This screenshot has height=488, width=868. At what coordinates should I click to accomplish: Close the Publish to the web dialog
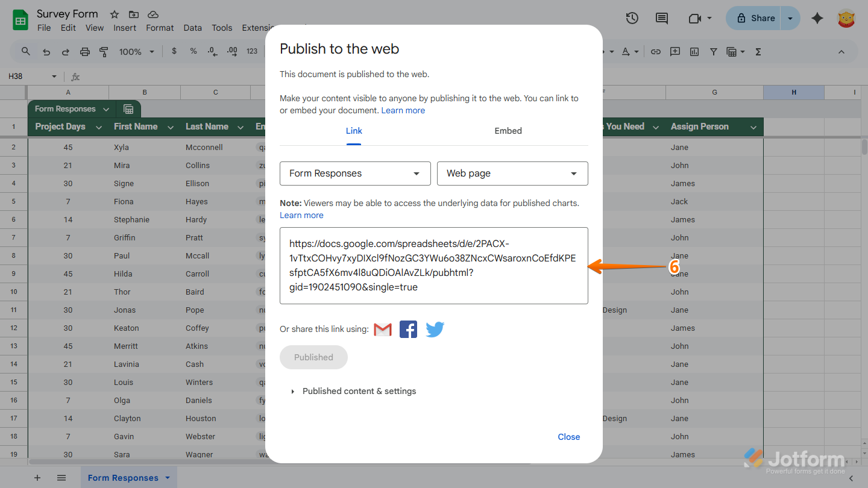[568, 437]
